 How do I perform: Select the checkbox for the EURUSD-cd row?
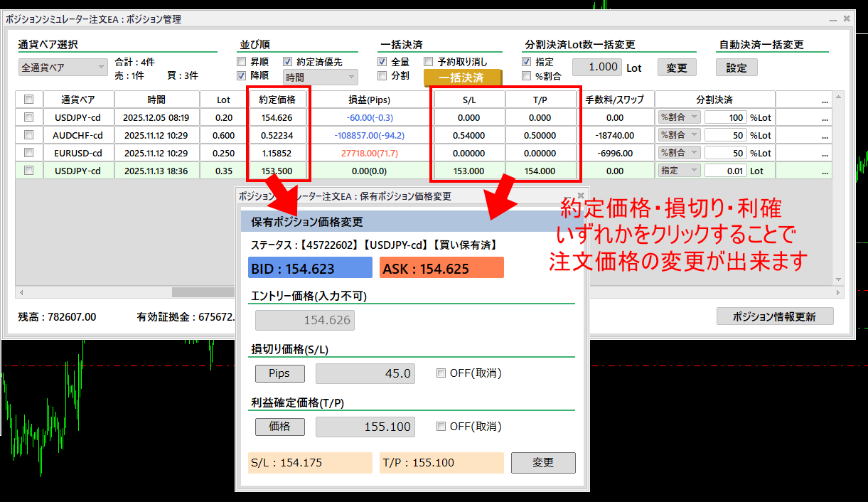click(29, 153)
